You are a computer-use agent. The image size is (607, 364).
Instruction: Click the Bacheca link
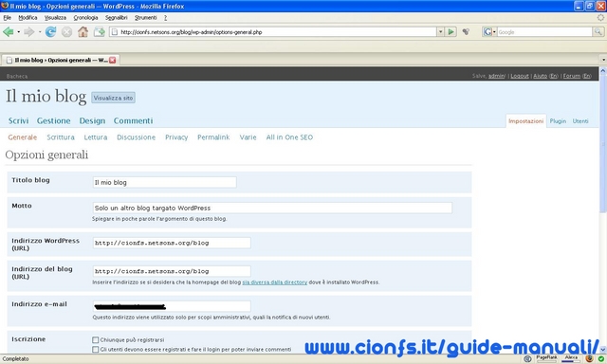tap(17, 76)
